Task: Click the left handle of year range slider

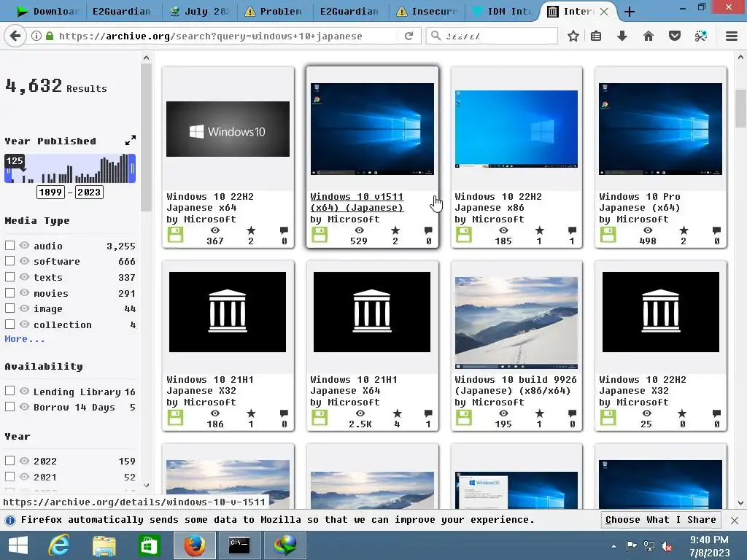Action: coord(7,169)
